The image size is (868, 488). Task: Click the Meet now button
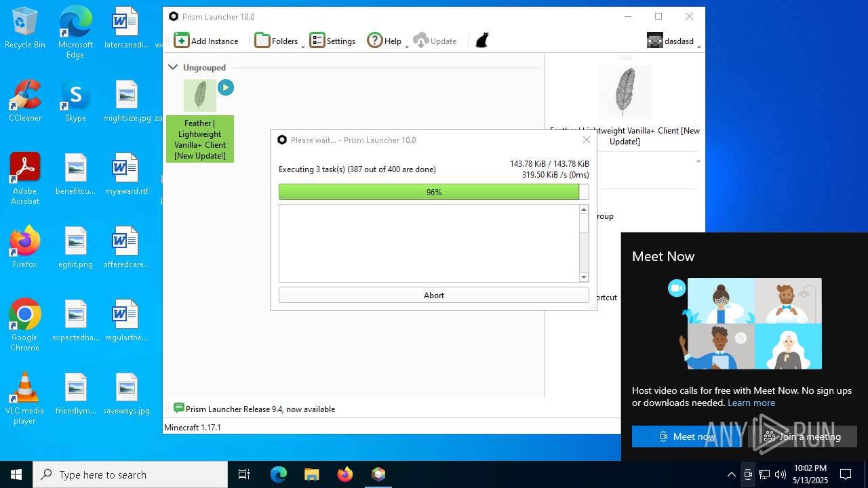click(x=687, y=436)
